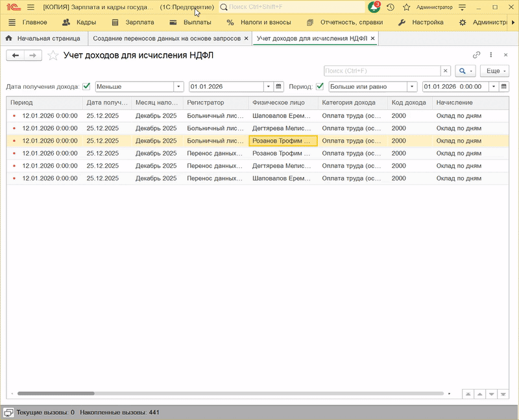Select Розанов Трофим row with Перенос данных

click(258, 154)
